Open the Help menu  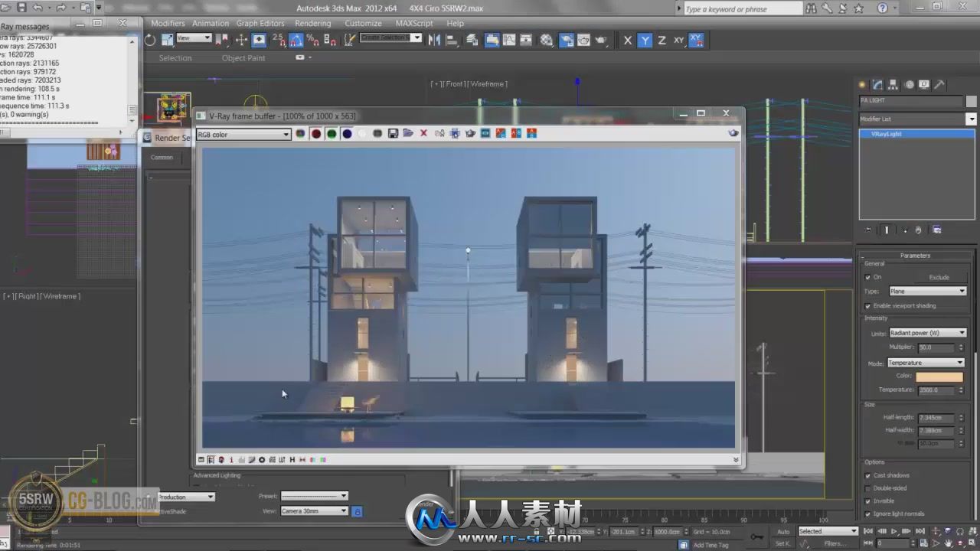pyautogui.click(x=455, y=23)
